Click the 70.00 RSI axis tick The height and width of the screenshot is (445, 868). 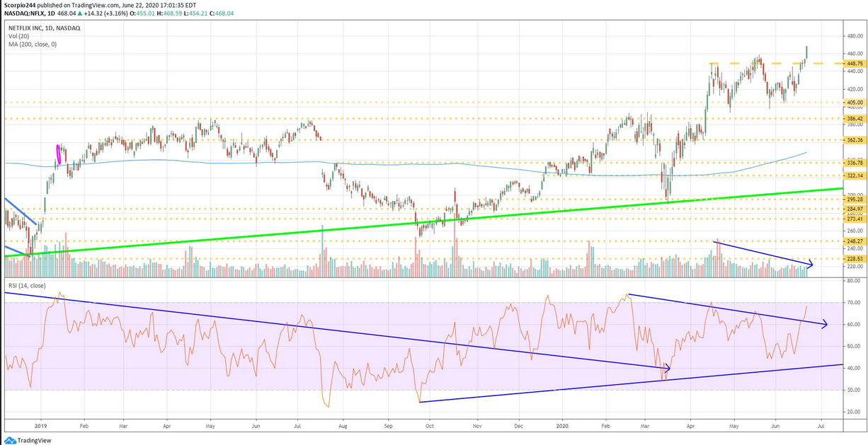coord(852,303)
